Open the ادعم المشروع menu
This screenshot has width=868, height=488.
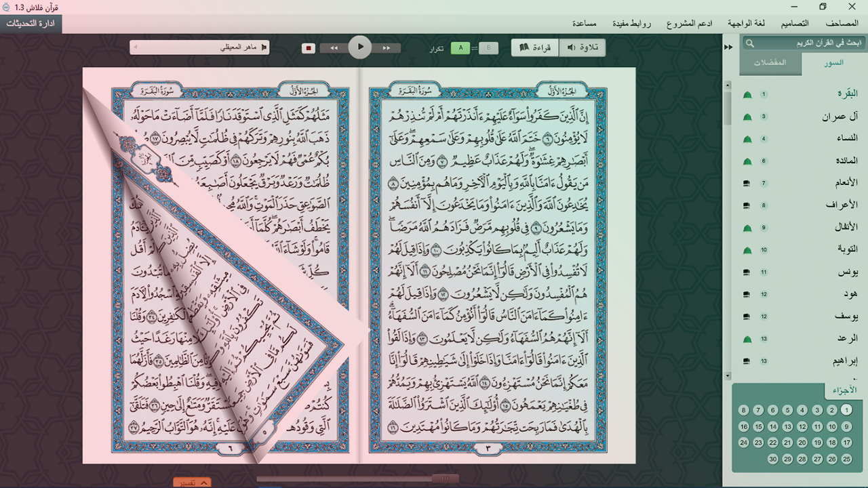689,23
